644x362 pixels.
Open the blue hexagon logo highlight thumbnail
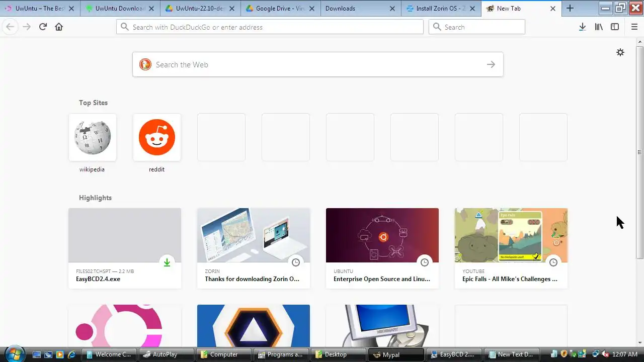point(254,326)
